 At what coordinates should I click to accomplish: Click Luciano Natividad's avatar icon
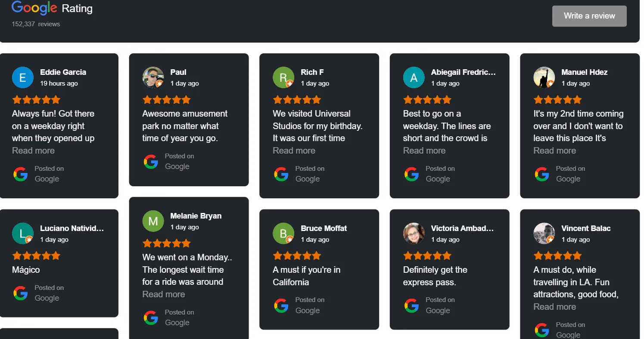click(22, 233)
